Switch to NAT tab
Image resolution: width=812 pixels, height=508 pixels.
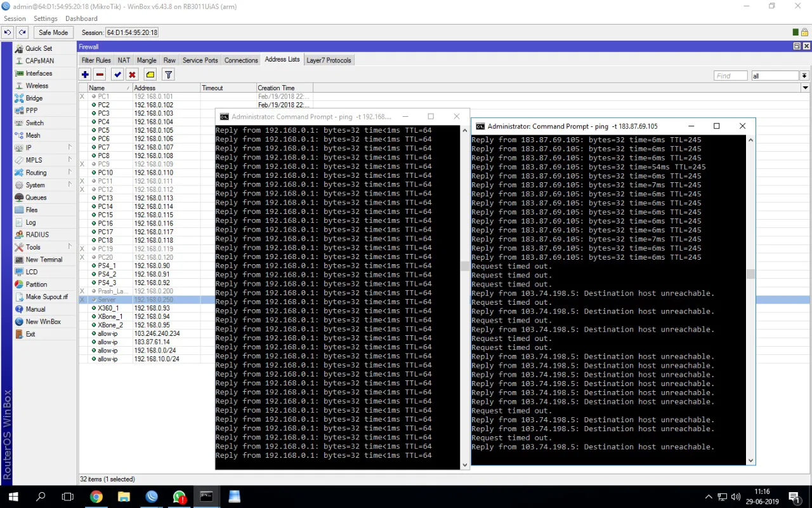pos(124,60)
